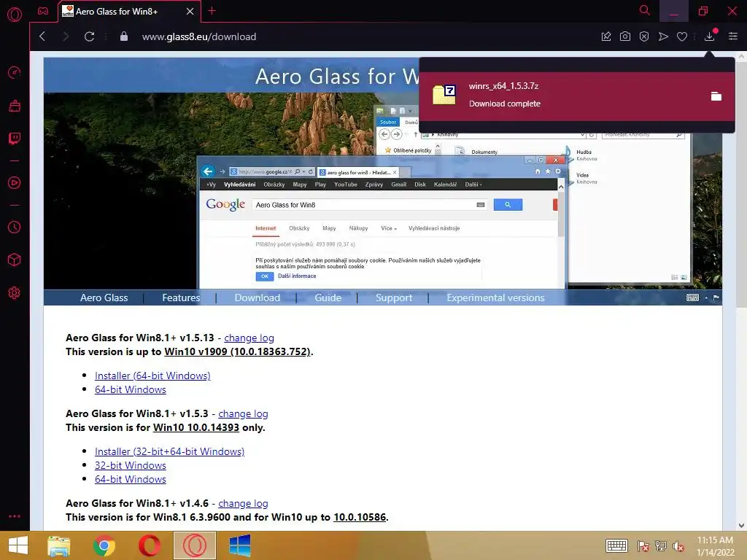Open the Extensions cube icon

(x=15, y=260)
